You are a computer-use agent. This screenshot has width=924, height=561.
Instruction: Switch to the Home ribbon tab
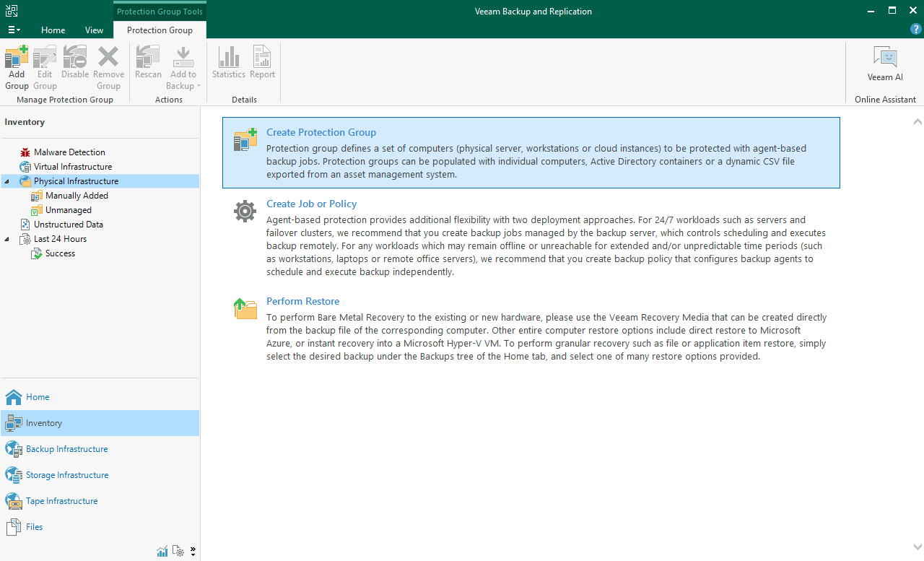pyautogui.click(x=53, y=30)
